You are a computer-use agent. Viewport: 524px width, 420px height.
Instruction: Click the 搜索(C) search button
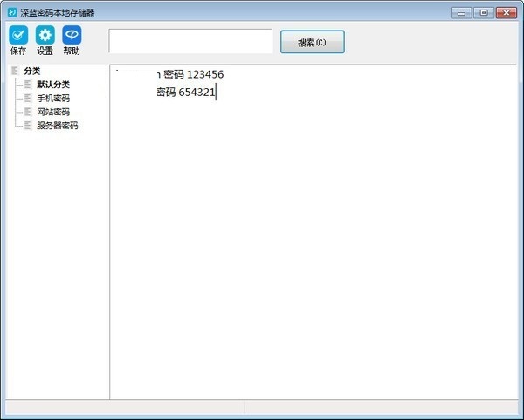(x=313, y=42)
